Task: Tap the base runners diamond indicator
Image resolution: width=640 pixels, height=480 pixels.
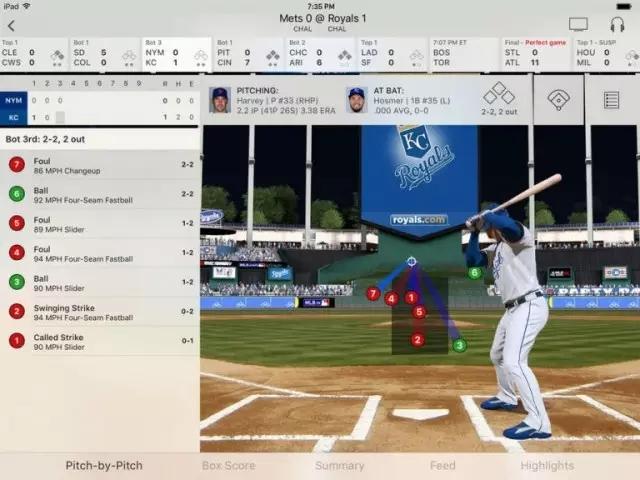Action: click(498, 94)
